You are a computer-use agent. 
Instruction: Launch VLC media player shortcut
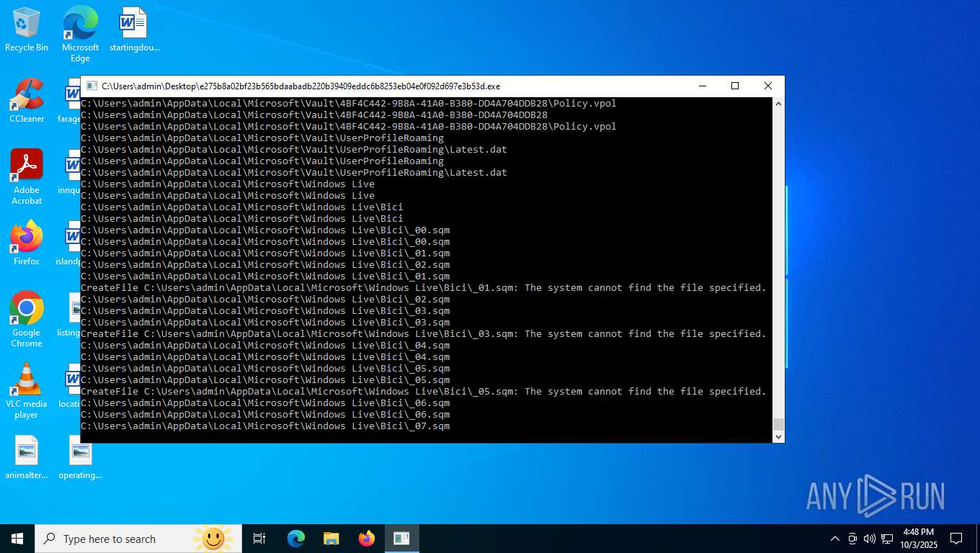[x=27, y=391]
